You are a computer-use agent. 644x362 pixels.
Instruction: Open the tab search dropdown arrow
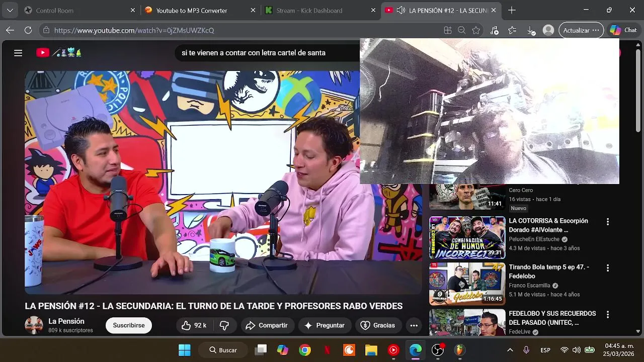point(10,10)
